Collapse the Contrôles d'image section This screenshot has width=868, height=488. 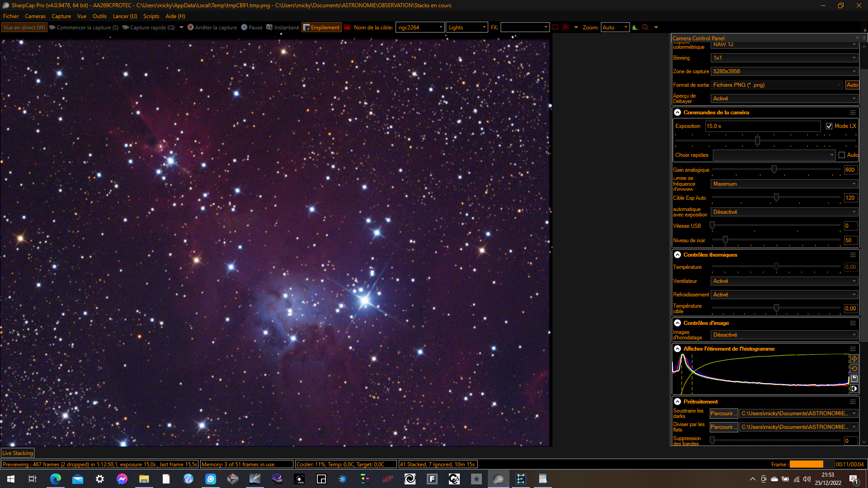click(x=678, y=323)
